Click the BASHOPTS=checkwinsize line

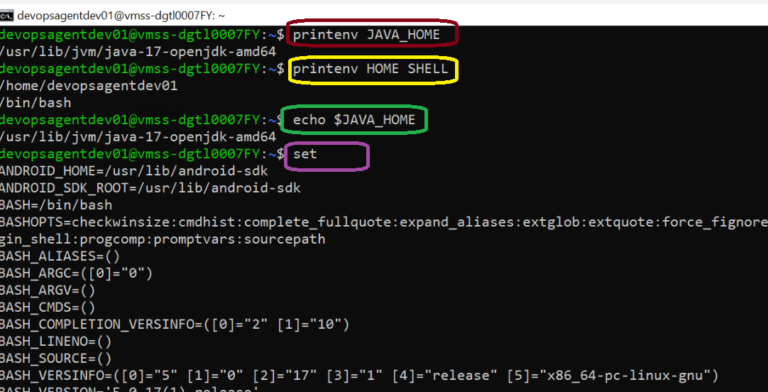point(384,222)
